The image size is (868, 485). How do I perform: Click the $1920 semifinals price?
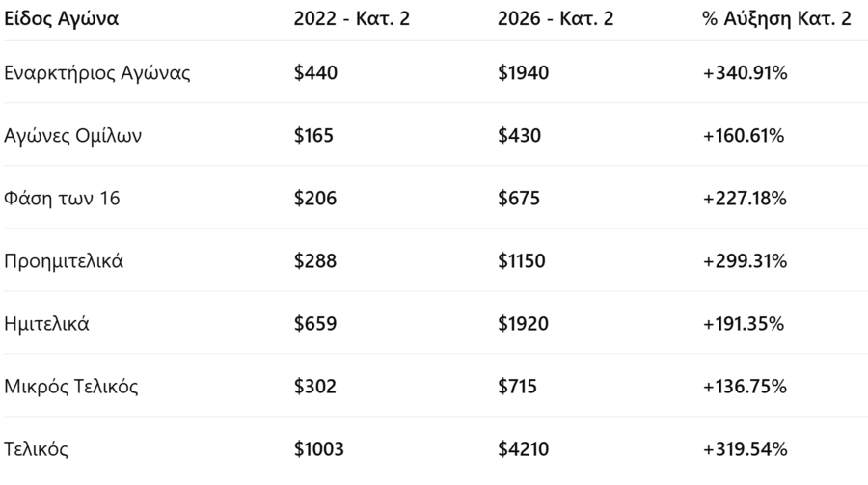(523, 324)
